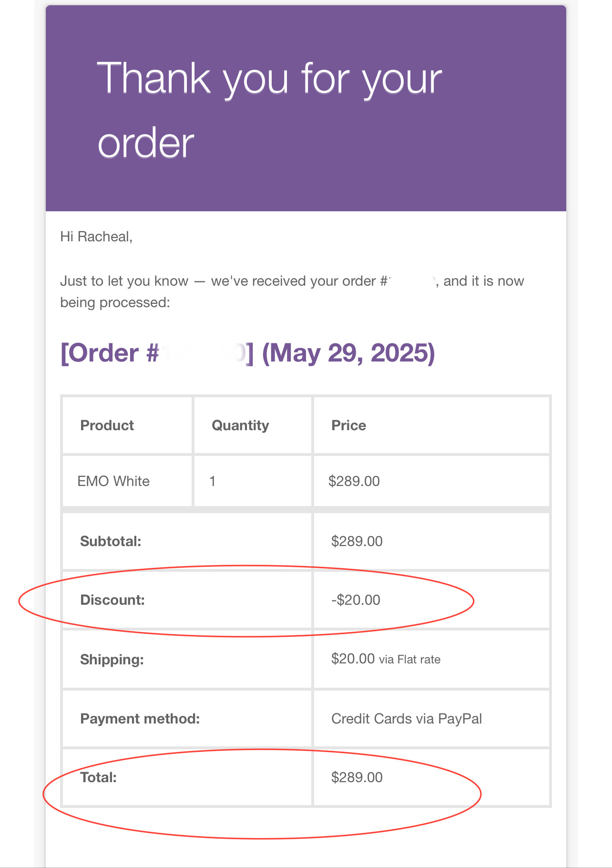Click the Subtotal label
The width and height of the screenshot is (612, 868).
(111, 541)
